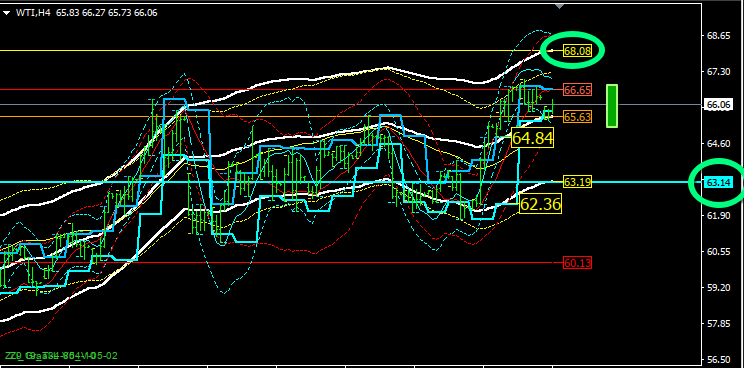
Task: Click the OHLC readout 65.83 66.27 65.73 66.06
Action: click(x=107, y=13)
